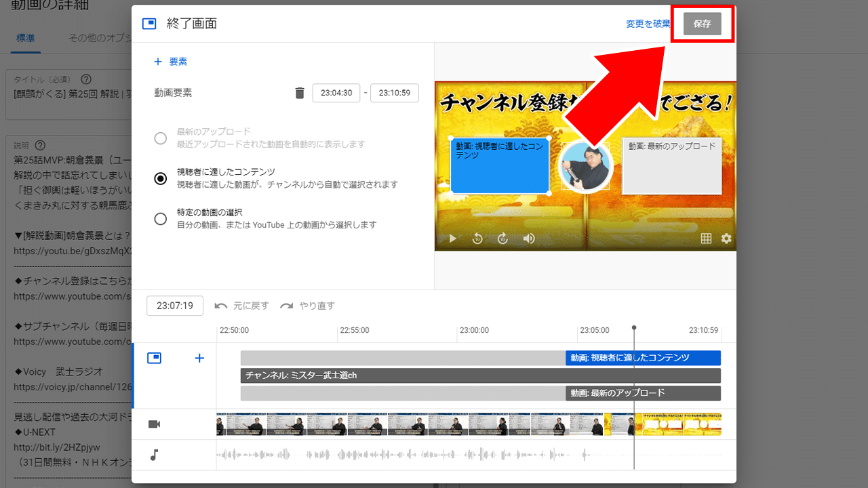Screen dimensions: 868x488
Task: Click the camera icon on the video track
Action: 154,424
